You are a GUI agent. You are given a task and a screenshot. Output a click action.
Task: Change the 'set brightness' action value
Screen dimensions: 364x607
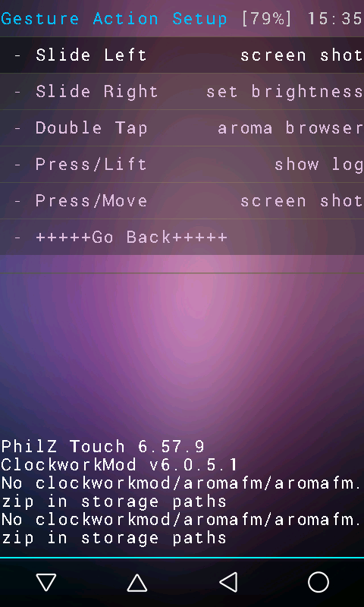(284, 92)
